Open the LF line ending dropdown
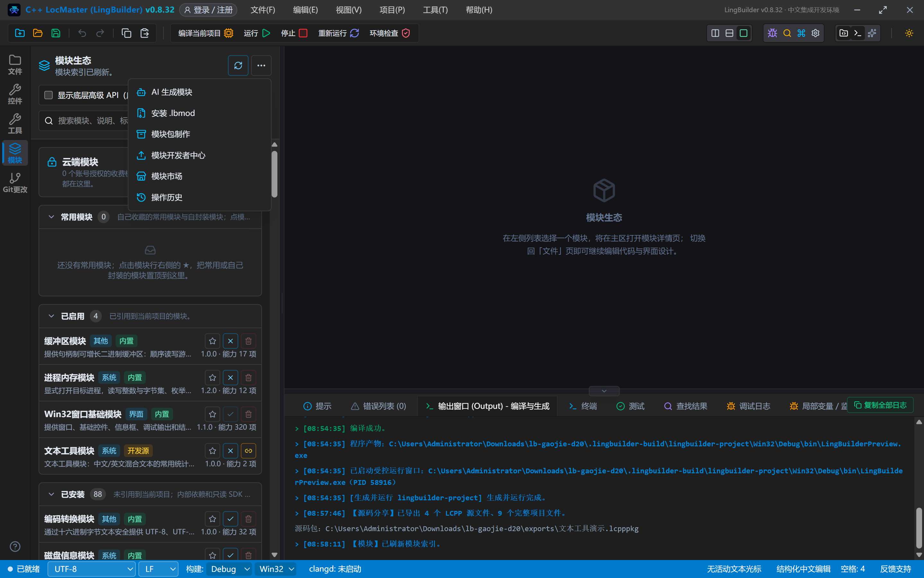Viewport: 924px width, 578px height. click(158, 569)
